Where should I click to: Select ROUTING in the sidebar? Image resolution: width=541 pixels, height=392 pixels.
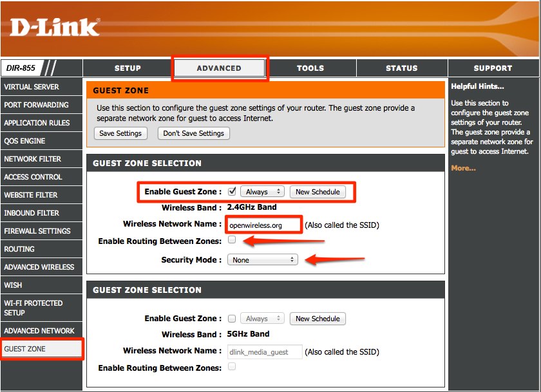pyautogui.click(x=41, y=249)
